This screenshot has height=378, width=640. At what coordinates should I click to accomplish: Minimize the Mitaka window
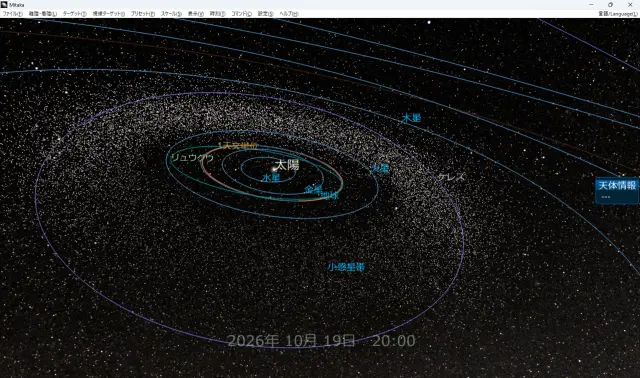click(591, 4)
